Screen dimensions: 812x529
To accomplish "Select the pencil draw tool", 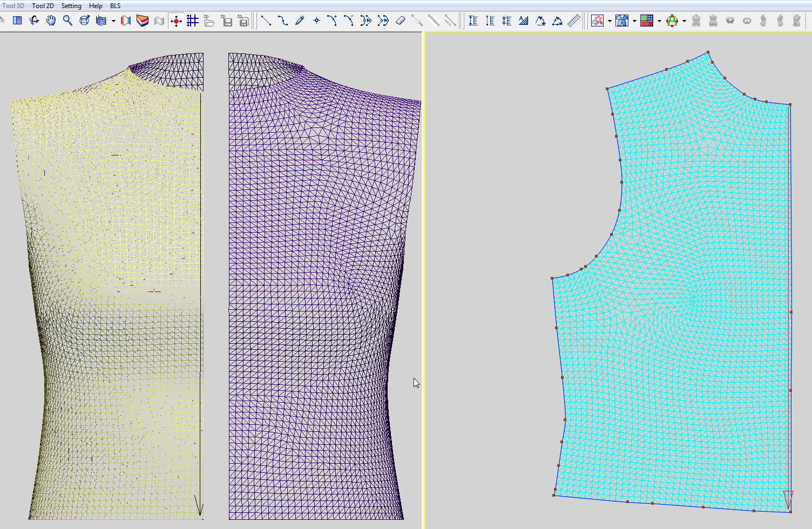I will point(300,21).
